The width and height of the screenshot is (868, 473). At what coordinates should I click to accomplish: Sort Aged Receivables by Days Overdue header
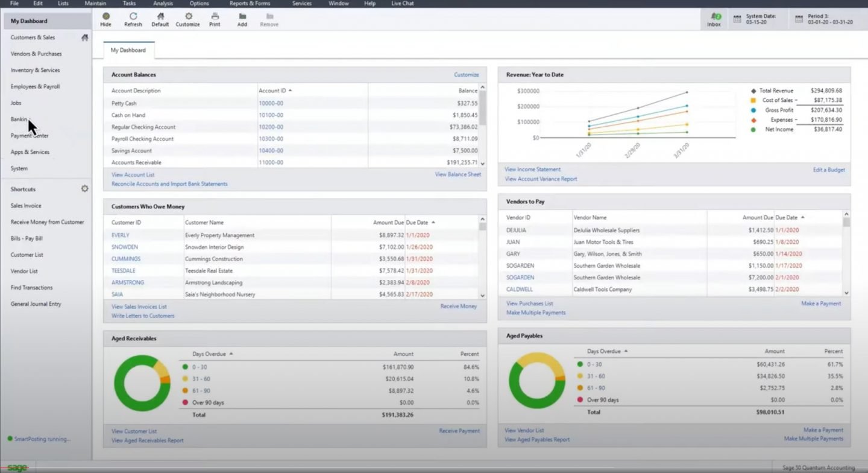pyautogui.click(x=212, y=354)
